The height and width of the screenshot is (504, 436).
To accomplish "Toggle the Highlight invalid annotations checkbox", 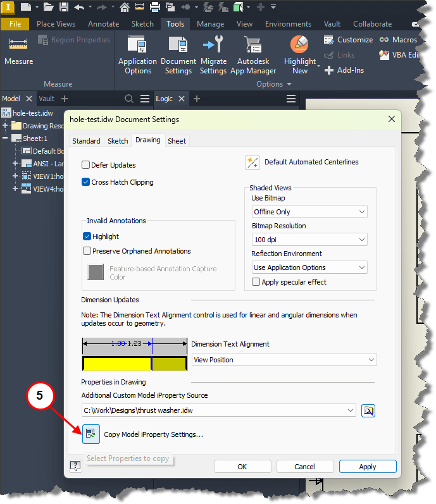I will (87, 237).
